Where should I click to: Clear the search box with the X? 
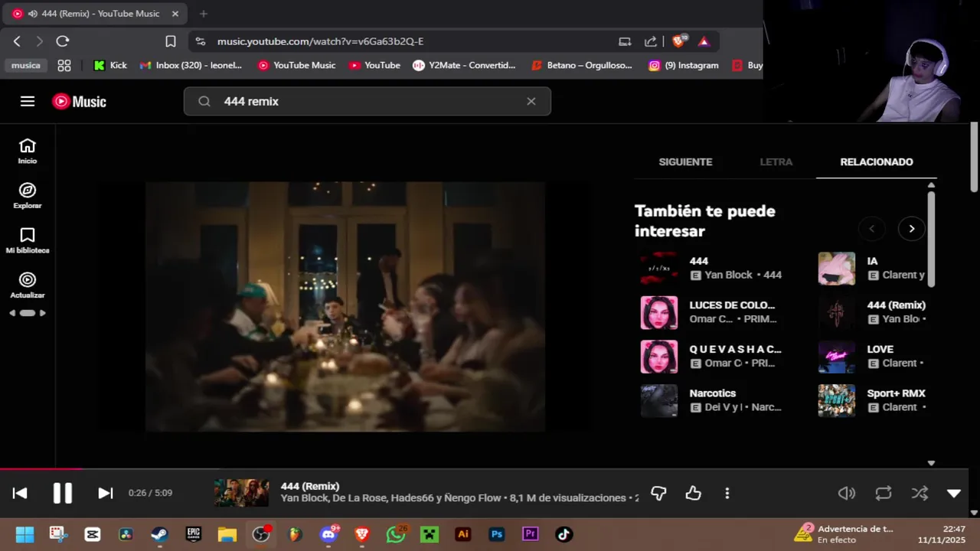(531, 101)
